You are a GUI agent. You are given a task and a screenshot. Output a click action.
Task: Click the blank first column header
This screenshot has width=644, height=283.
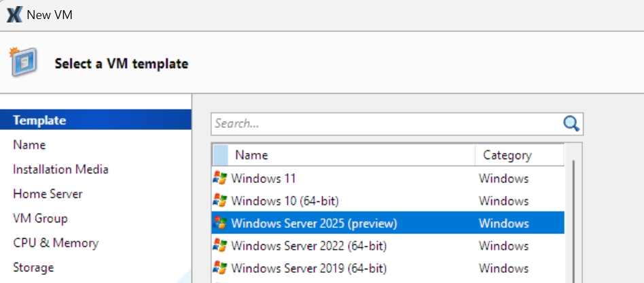221,155
